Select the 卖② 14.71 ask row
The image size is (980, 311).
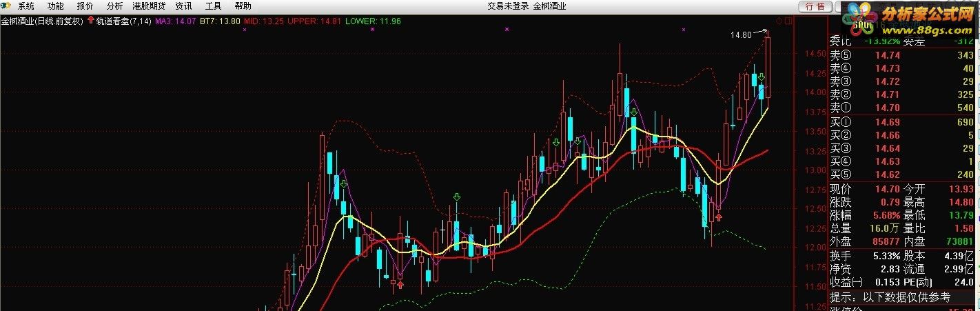[903, 95]
